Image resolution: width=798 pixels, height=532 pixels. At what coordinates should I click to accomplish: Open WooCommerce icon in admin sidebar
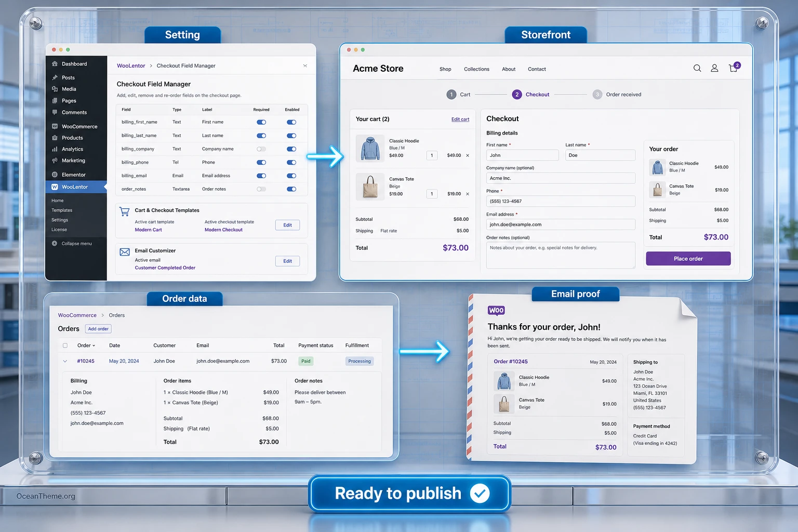point(55,126)
